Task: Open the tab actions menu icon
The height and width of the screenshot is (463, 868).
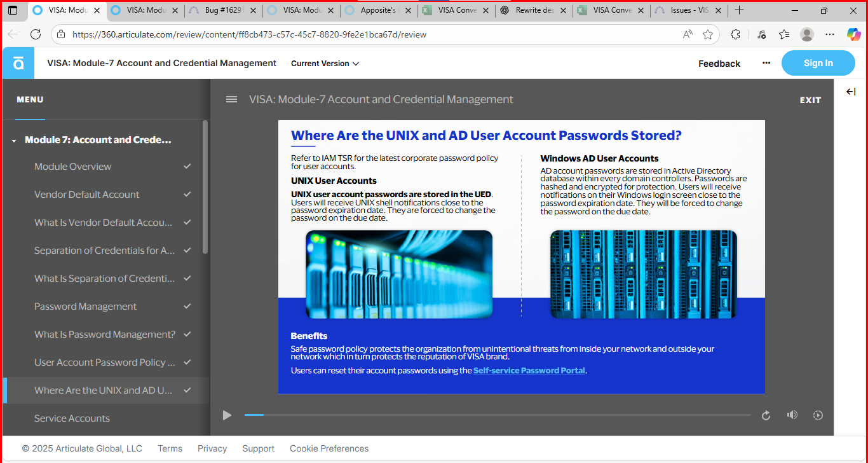Action: click(13, 10)
